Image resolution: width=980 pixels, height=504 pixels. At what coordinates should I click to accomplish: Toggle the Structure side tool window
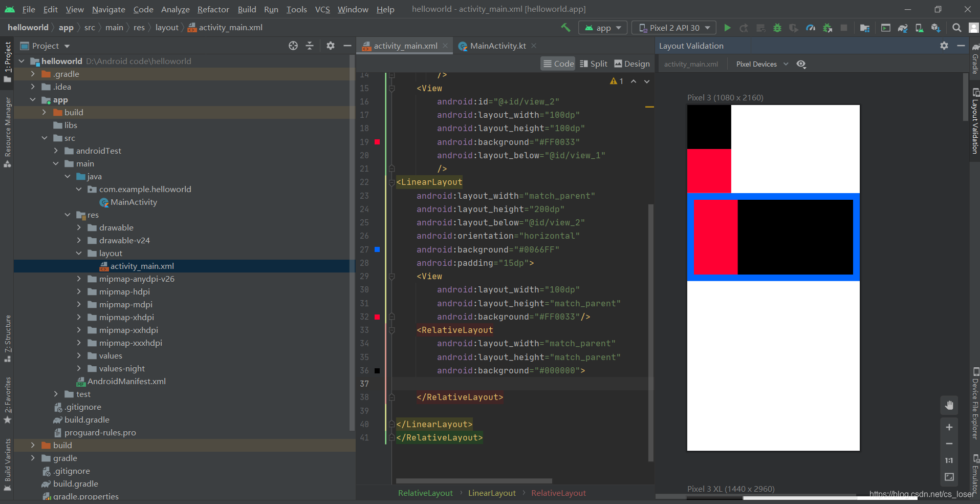7,339
